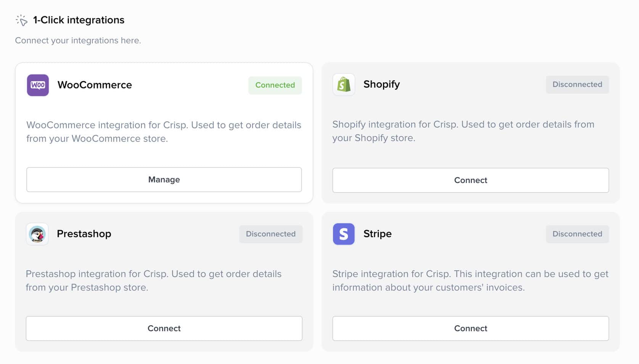Select the WooCommerce card title
This screenshot has height=364, width=639.
click(x=95, y=85)
